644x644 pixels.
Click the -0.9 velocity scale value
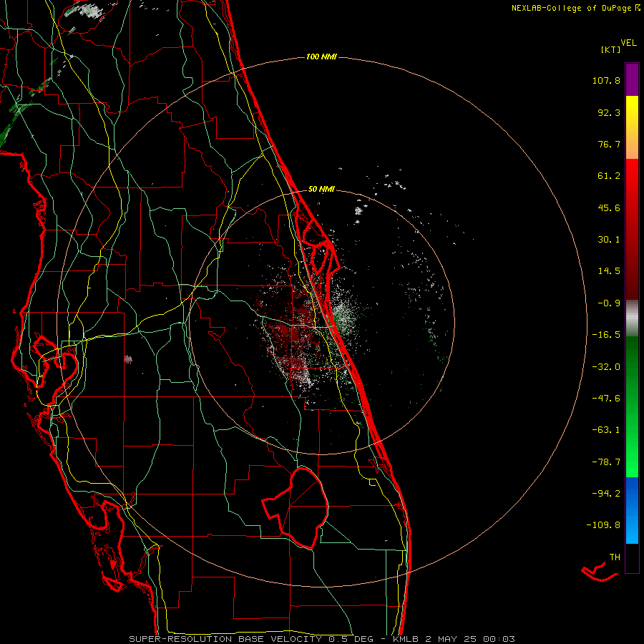pyautogui.click(x=609, y=303)
